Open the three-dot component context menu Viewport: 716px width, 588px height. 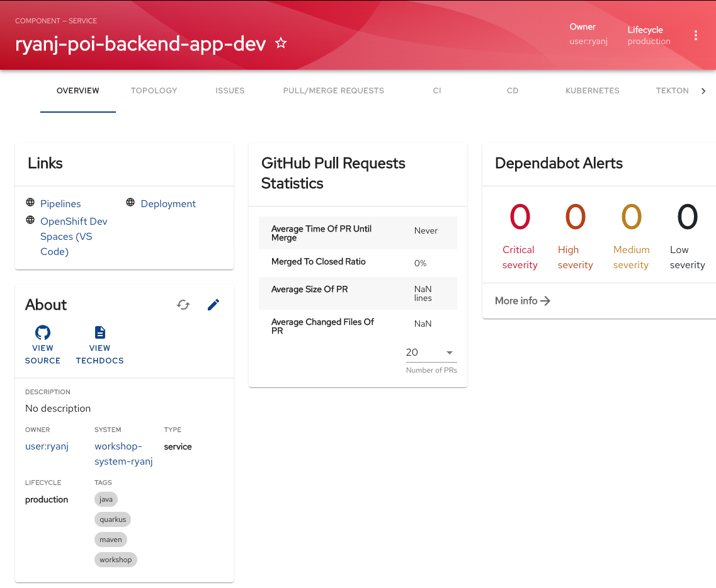click(695, 36)
